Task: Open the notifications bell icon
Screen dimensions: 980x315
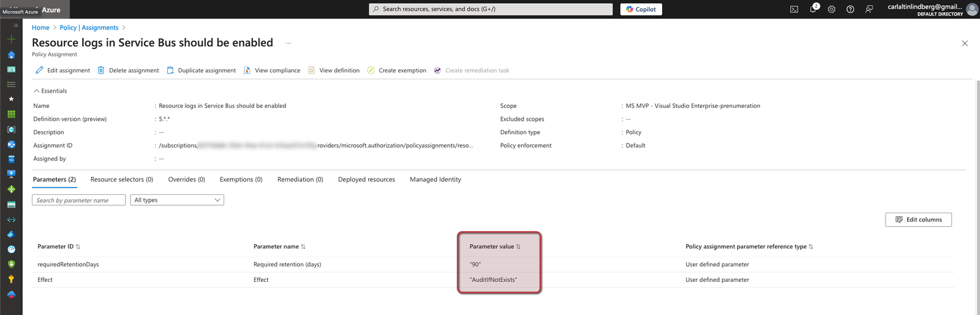Action: click(813, 9)
